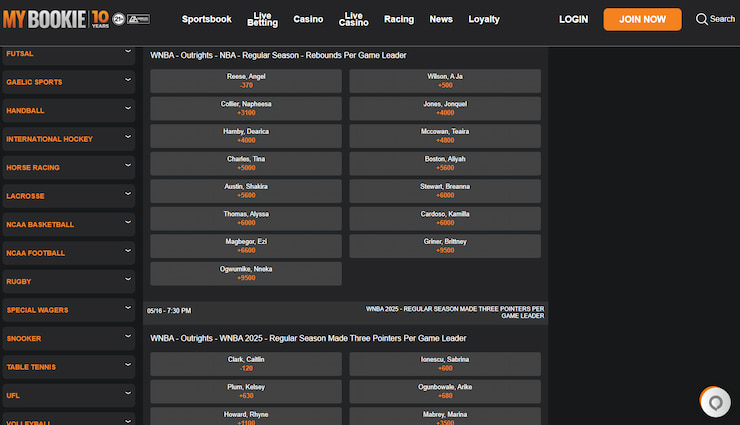Open the live chat bubble
The height and width of the screenshot is (425, 740).
click(714, 402)
